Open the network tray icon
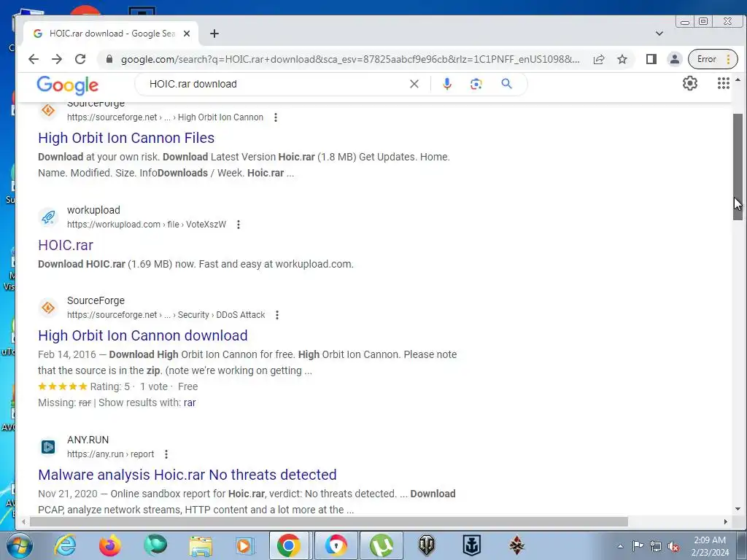The height and width of the screenshot is (560, 747). (656, 546)
